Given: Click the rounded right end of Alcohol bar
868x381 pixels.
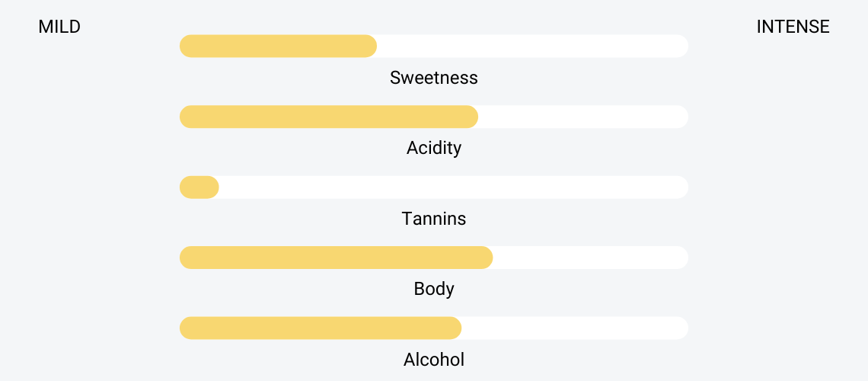Looking at the screenshot, I should pos(681,328).
